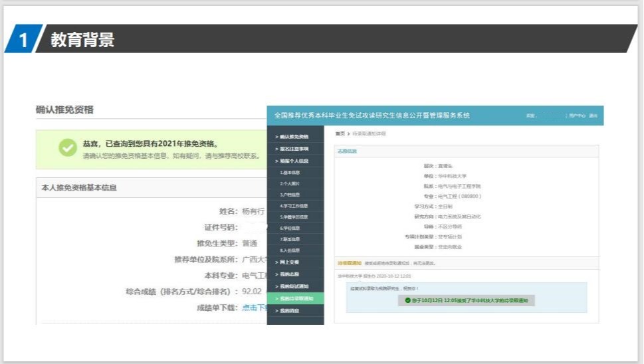Viewport: 644px width, 364px height.
Task: Open 我的消息 at sidebar bottom
Action: [290, 310]
